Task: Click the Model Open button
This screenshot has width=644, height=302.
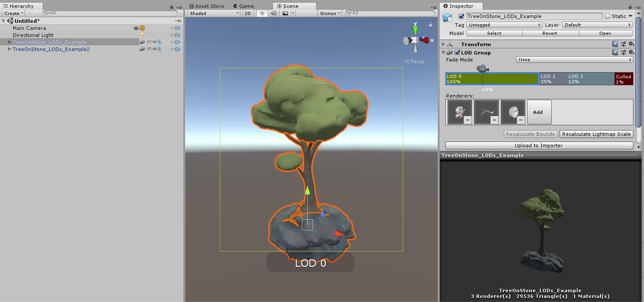Action: 605,33
